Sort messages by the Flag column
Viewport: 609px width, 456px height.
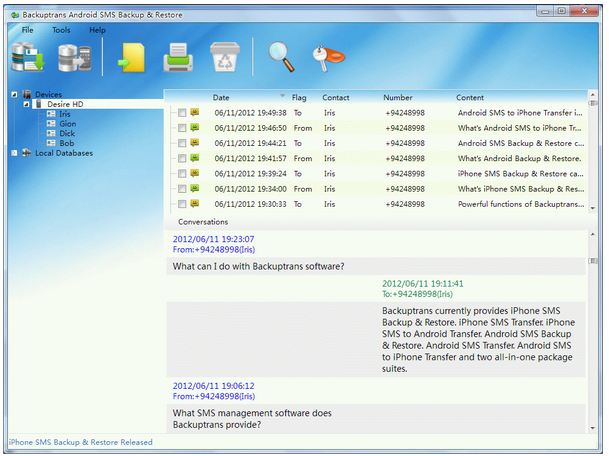click(x=299, y=97)
